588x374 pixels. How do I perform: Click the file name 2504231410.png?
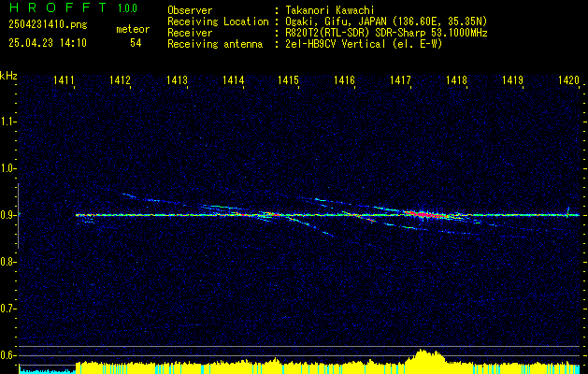click(x=48, y=25)
